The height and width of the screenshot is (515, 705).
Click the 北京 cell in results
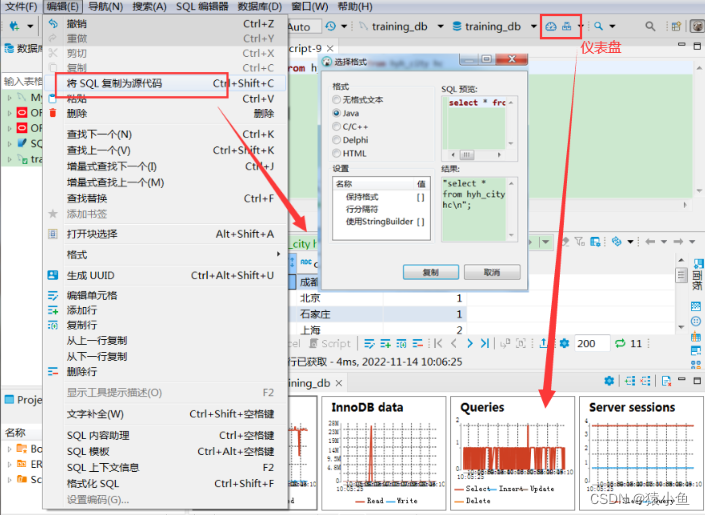click(340, 298)
